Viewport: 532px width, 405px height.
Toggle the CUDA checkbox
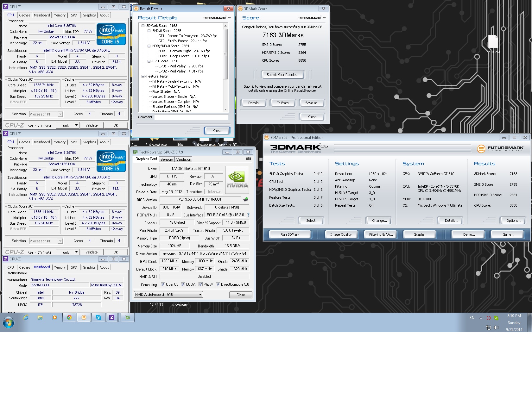tap(183, 284)
